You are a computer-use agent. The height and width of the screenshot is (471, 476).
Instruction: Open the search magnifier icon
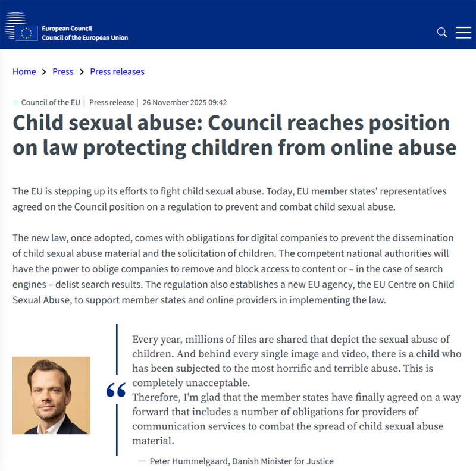pos(442,32)
